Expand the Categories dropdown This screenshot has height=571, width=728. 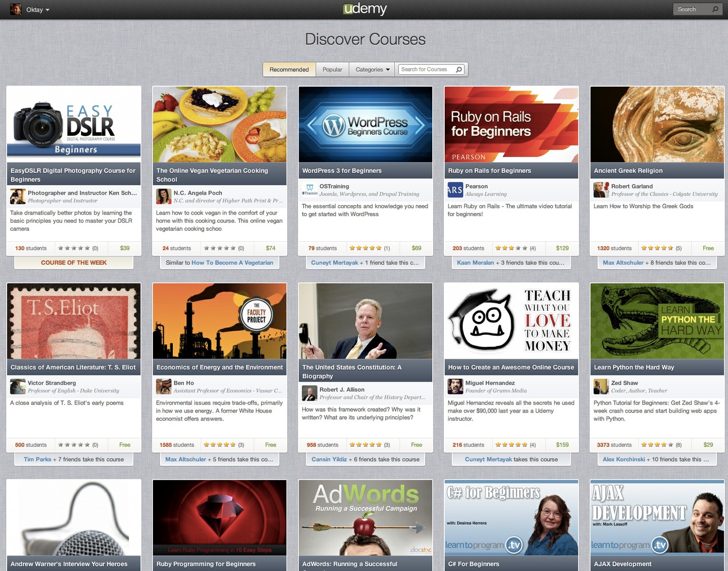pos(373,69)
